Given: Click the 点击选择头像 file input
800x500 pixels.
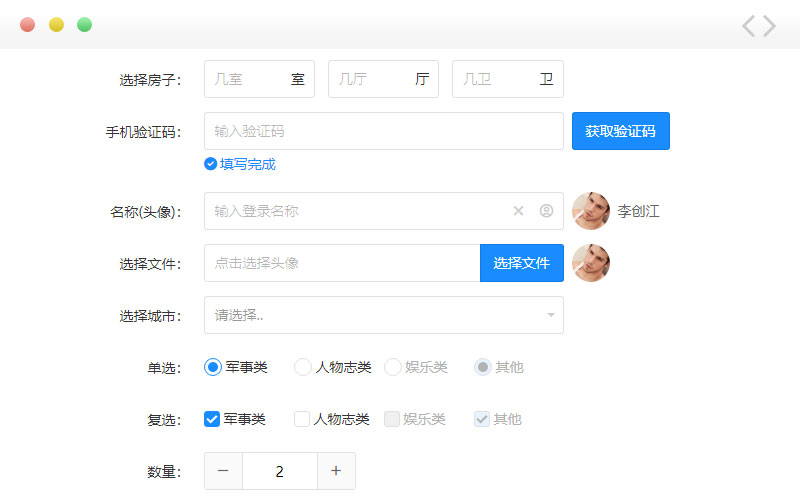Looking at the screenshot, I should point(342,263).
